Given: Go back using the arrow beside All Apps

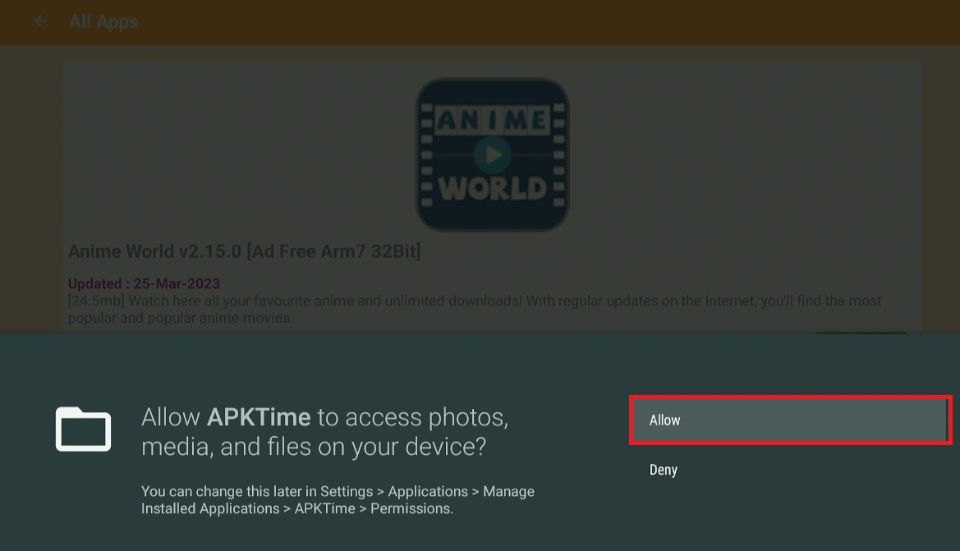Looking at the screenshot, I should click(x=41, y=21).
